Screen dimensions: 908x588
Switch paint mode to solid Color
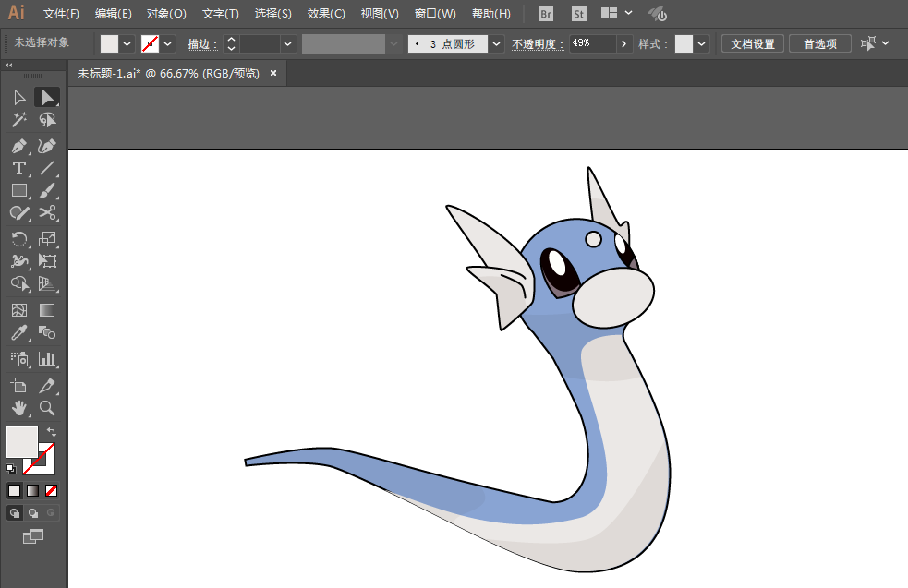click(15, 491)
